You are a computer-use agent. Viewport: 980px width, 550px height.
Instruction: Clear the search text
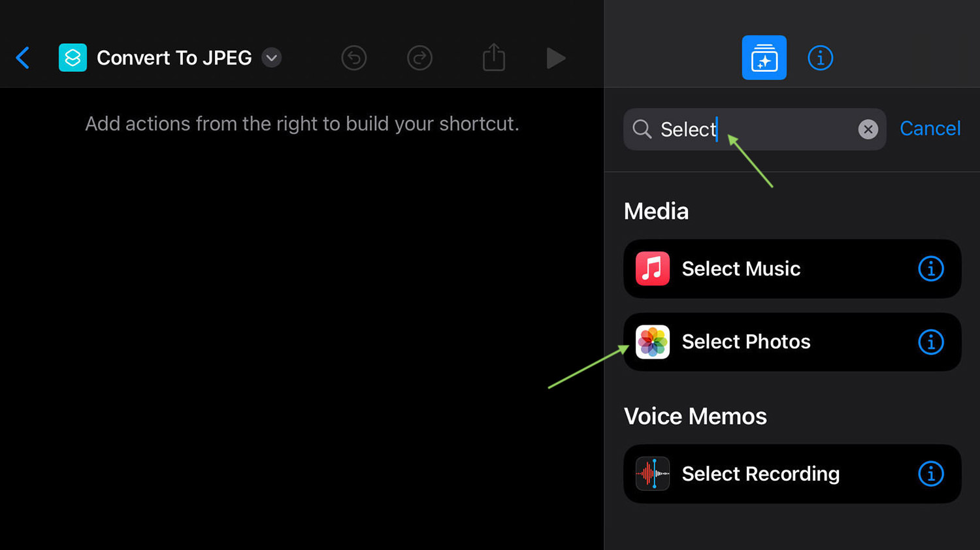coord(868,129)
